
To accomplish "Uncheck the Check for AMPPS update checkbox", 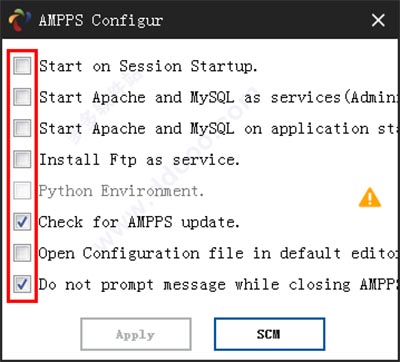I will pos(22,222).
